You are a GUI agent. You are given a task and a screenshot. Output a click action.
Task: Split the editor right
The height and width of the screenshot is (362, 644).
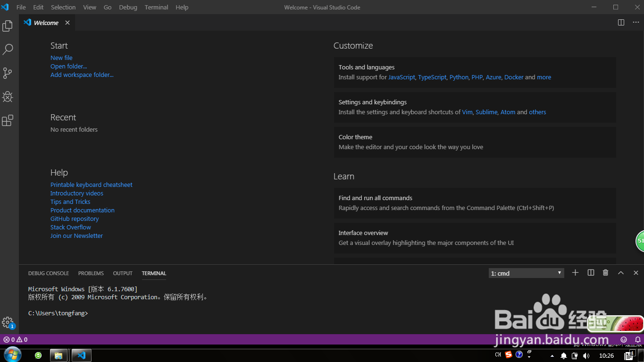coord(621,23)
